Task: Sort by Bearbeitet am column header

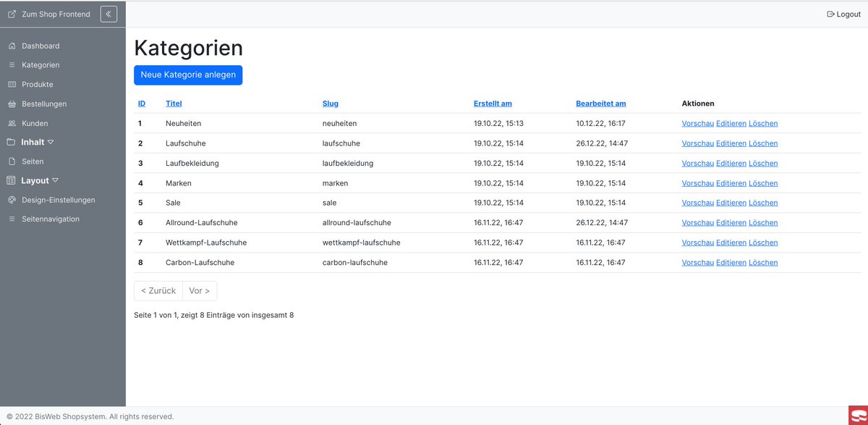Action: pos(601,104)
